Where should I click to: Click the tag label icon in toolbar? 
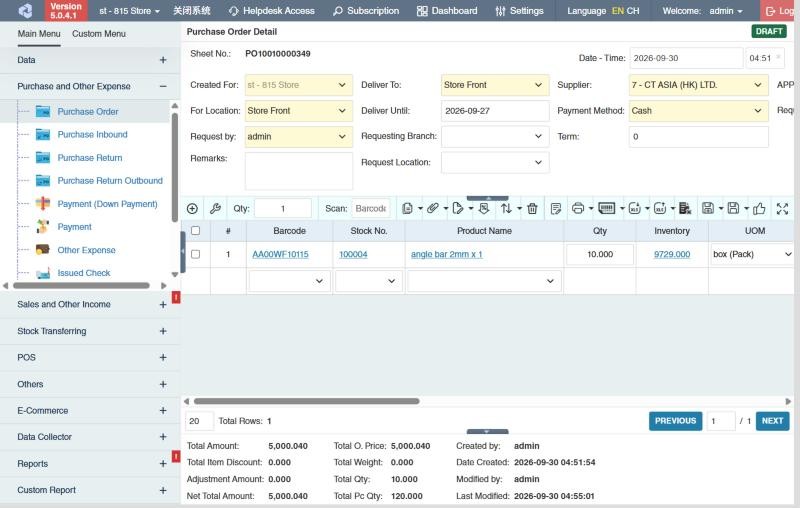[x=458, y=208]
